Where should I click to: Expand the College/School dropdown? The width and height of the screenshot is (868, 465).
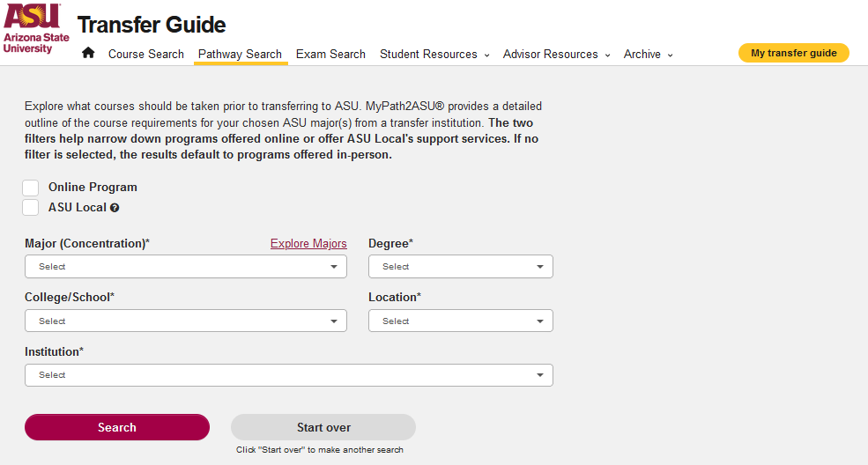[186, 321]
